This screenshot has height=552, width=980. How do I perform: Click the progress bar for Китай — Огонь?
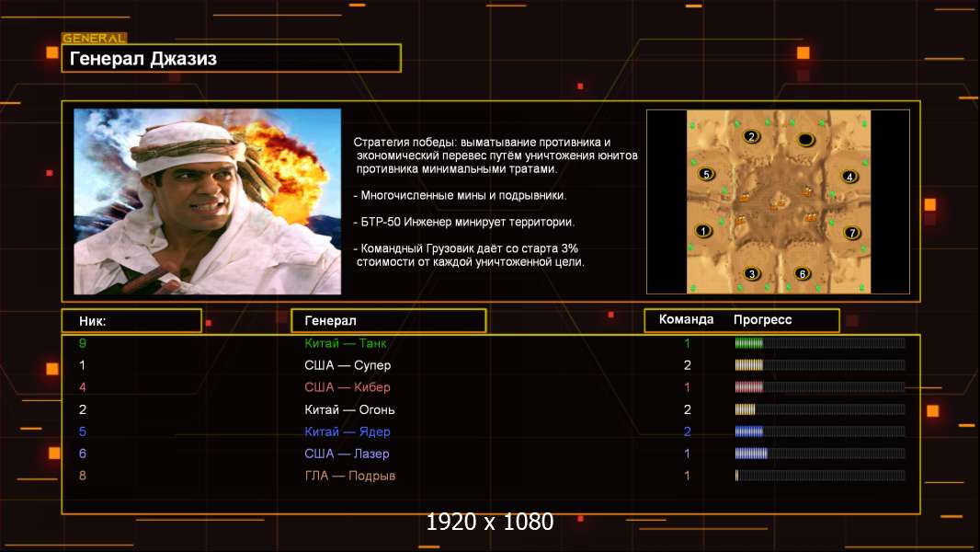pos(819,409)
